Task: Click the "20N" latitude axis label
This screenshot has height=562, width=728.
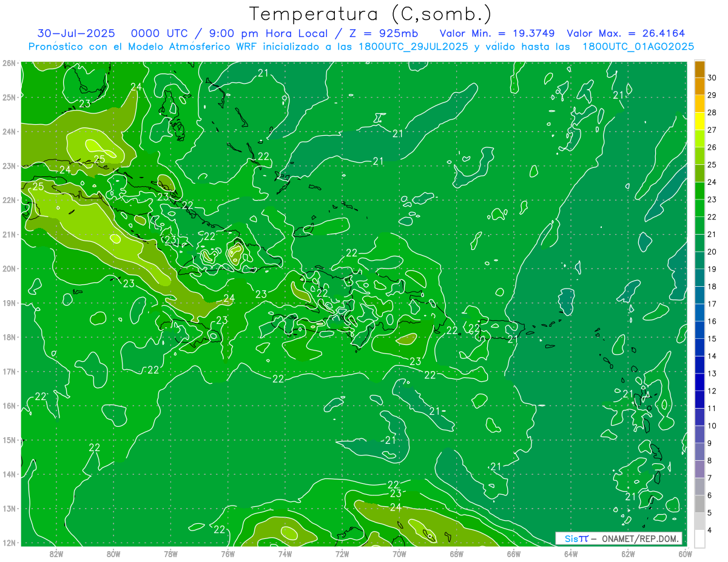Action: [x=8, y=269]
